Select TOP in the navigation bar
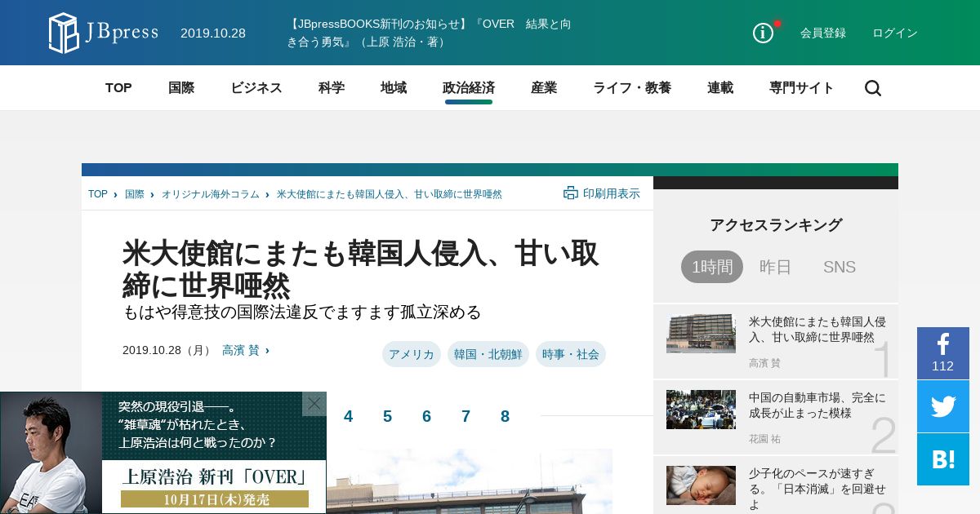The image size is (980, 514). point(118,88)
